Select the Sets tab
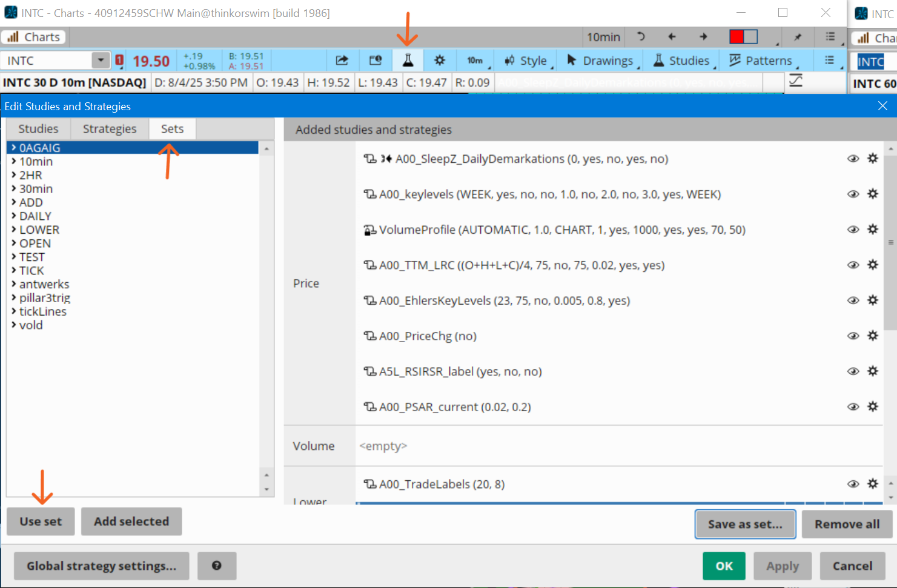This screenshot has width=897, height=588. coord(173,129)
